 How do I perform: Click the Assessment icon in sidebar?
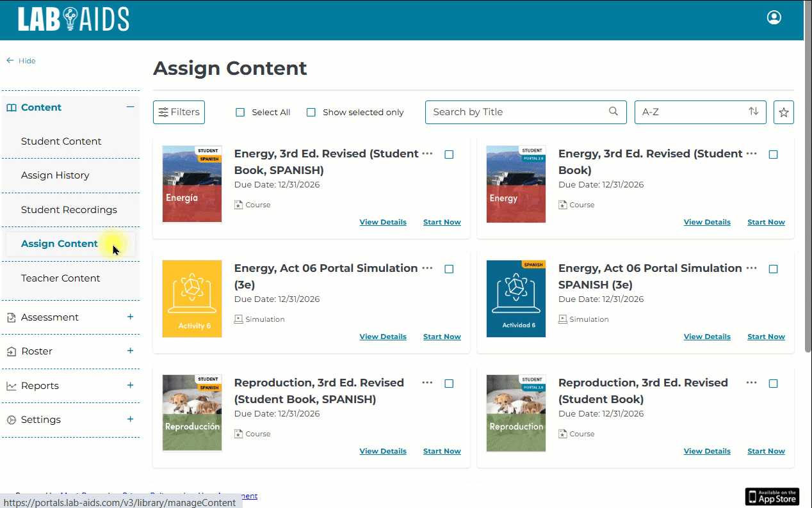tap(12, 317)
